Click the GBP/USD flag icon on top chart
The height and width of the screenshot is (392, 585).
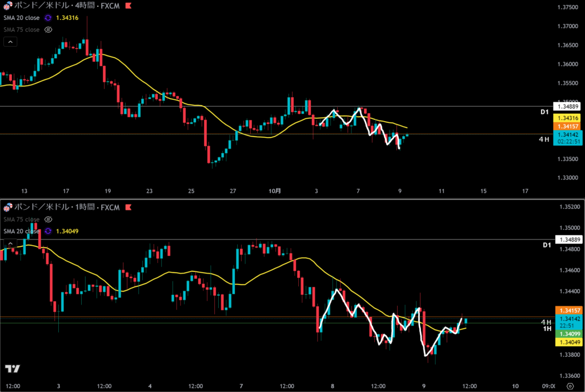6,6
